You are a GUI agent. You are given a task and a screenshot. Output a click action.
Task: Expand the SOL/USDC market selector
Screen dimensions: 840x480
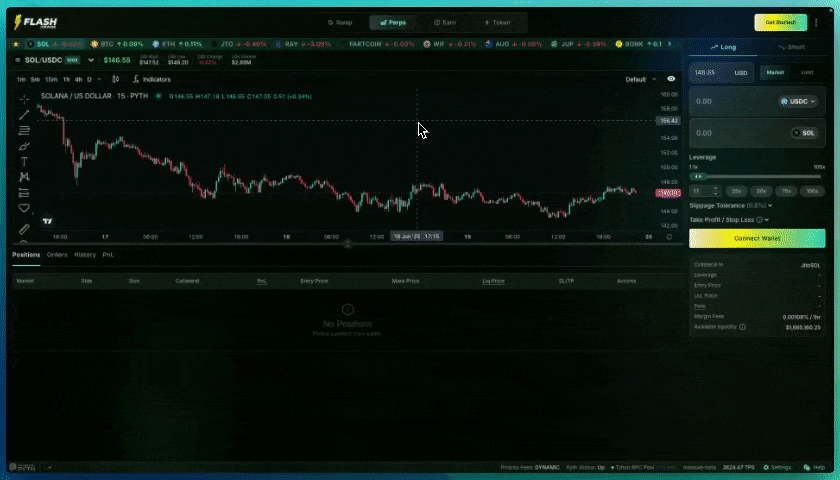[50, 60]
